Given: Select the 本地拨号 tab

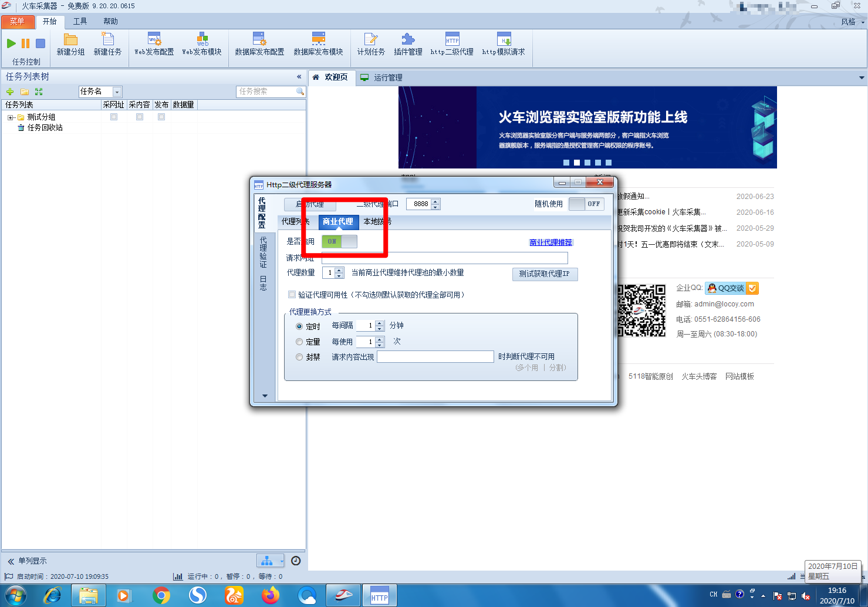Looking at the screenshot, I should pyautogui.click(x=377, y=221).
